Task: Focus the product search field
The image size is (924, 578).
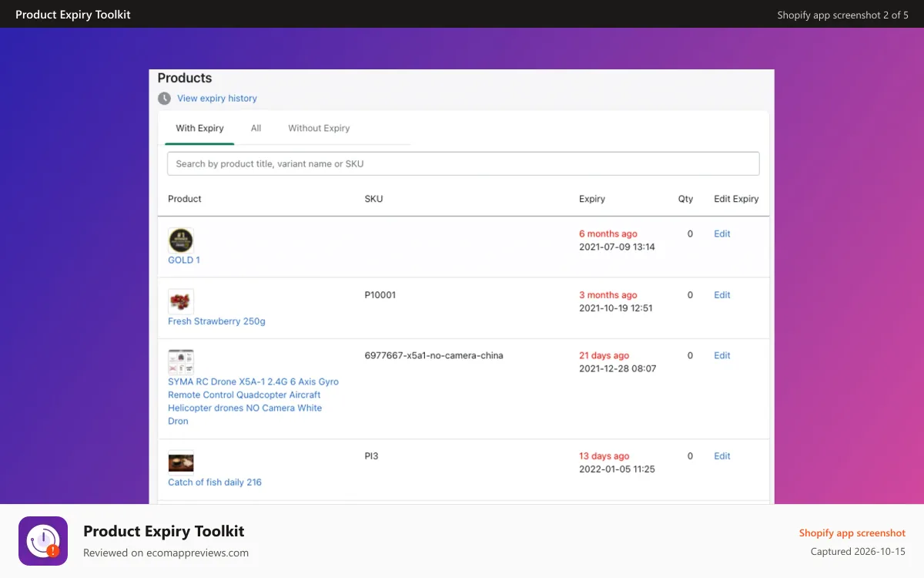Action: tap(464, 163)
